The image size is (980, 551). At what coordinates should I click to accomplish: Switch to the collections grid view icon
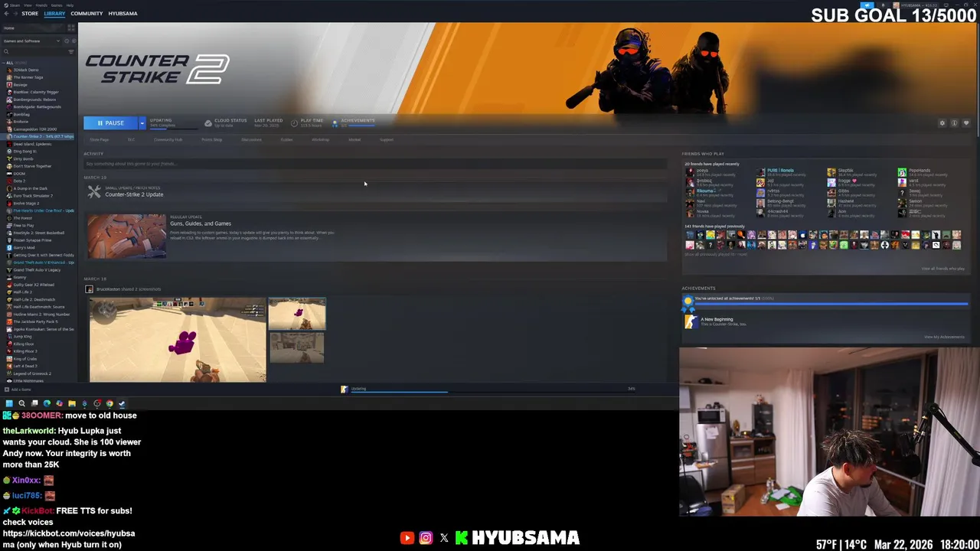(x=71, y=28)
